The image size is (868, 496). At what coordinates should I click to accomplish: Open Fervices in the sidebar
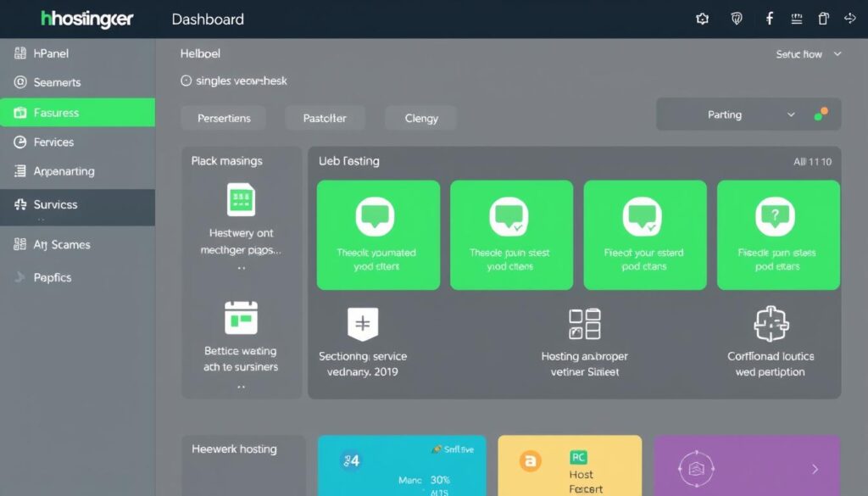(54, 142)
